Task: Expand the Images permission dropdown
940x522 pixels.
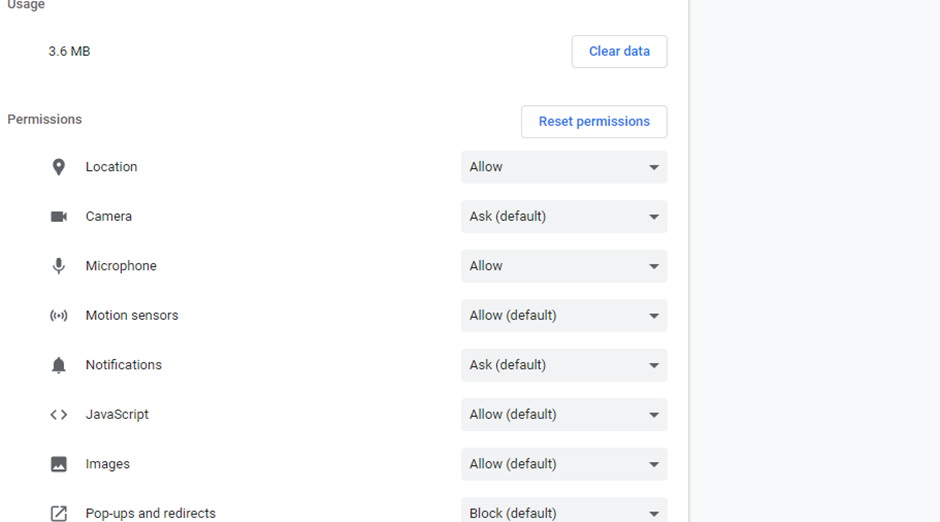Action: tap(564, 464)
